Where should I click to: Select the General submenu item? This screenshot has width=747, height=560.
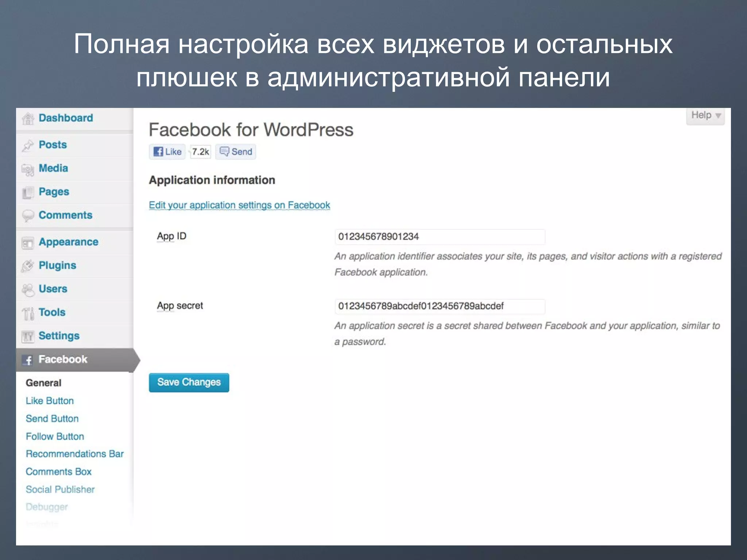coord(43,383)
